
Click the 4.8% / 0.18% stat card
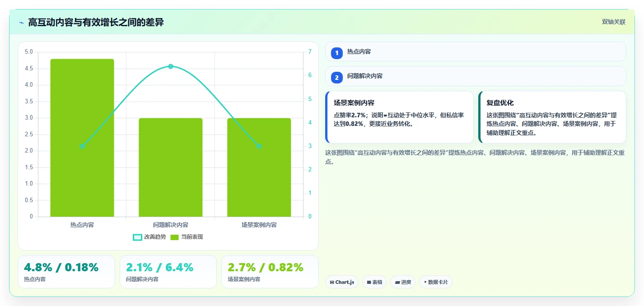point(66,272)
